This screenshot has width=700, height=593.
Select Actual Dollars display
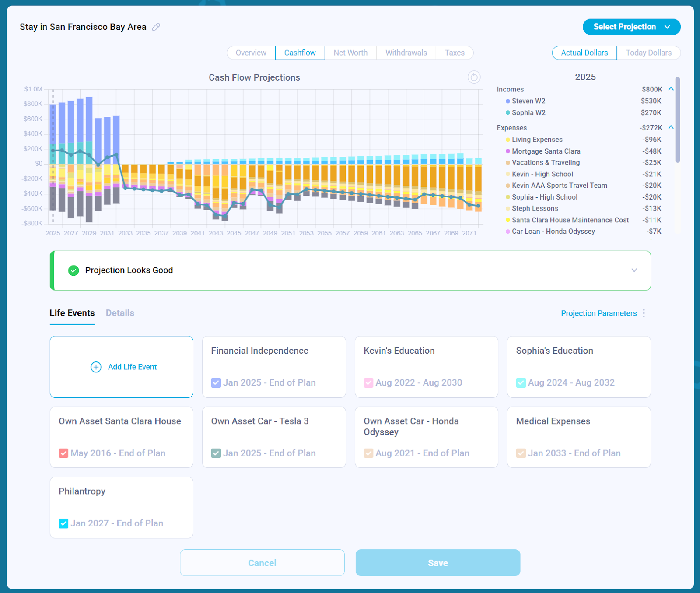(x=584, y=53)
